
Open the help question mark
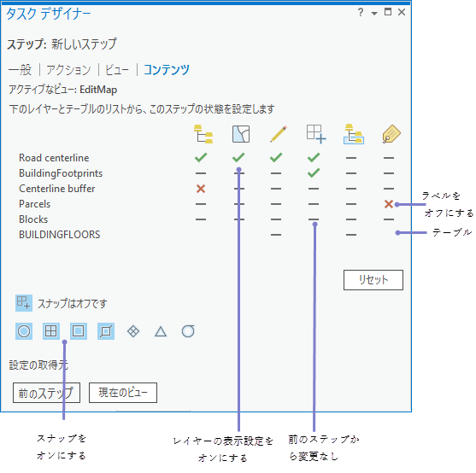pyautogui.click(x=361, y=13)
